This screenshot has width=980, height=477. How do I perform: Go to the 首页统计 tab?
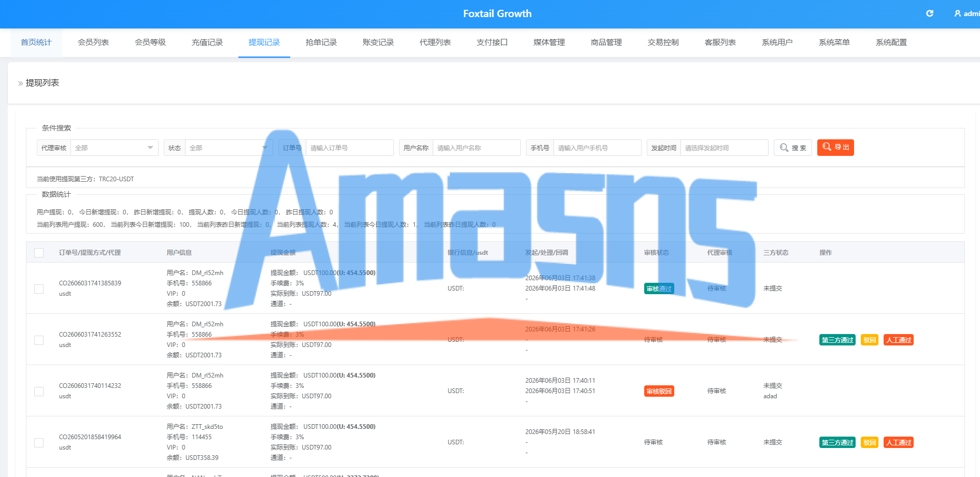click(36, 42)
